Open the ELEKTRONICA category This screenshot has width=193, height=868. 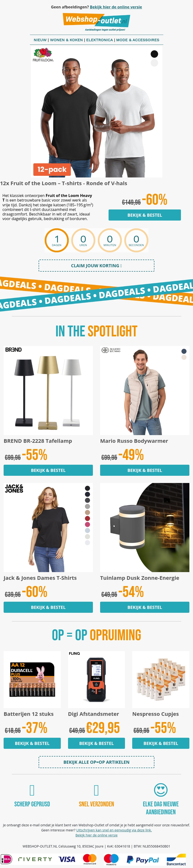tap(100, 40)
